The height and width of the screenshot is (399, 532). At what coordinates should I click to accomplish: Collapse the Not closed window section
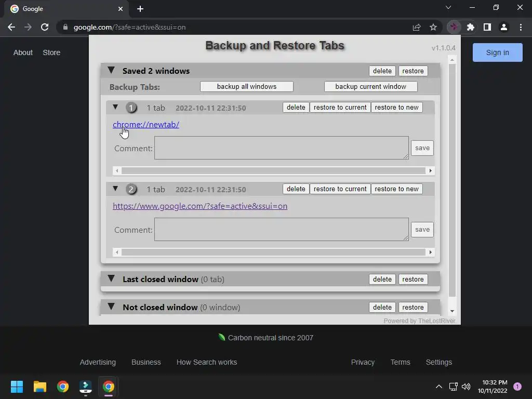coord(111,307)
